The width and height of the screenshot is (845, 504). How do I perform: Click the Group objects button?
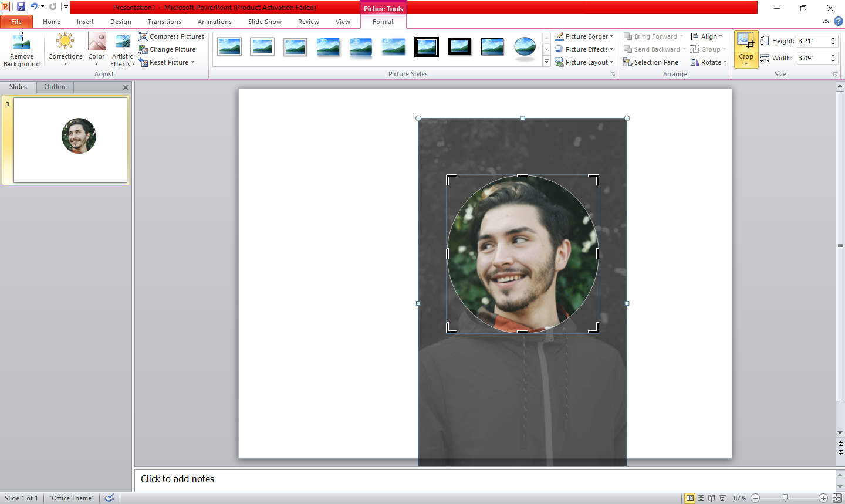pyautogui.click(x=706, y=49)
